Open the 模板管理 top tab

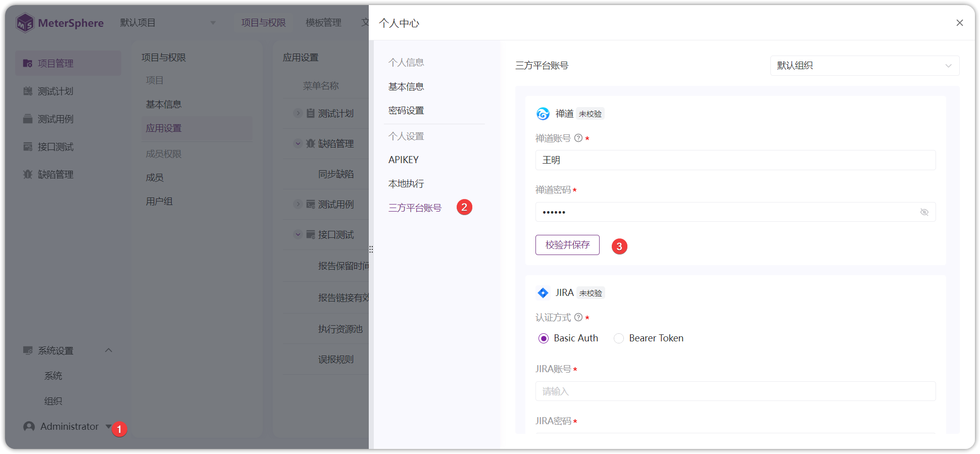pyautogui.click(x=323, y=23)
